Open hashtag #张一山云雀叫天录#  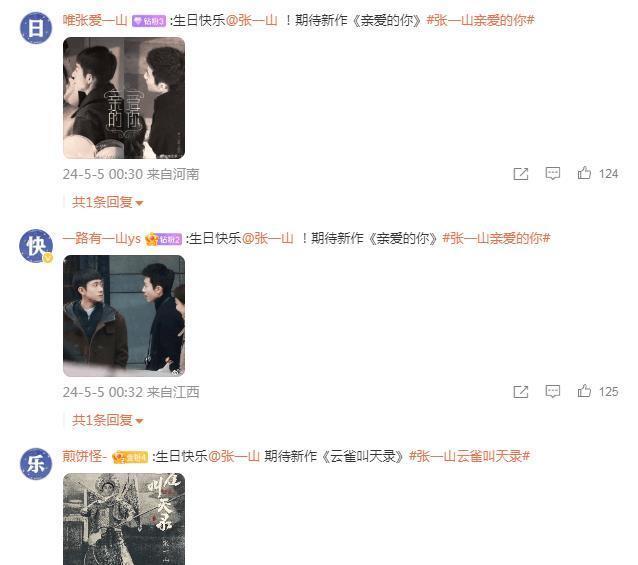pos(469,456)
